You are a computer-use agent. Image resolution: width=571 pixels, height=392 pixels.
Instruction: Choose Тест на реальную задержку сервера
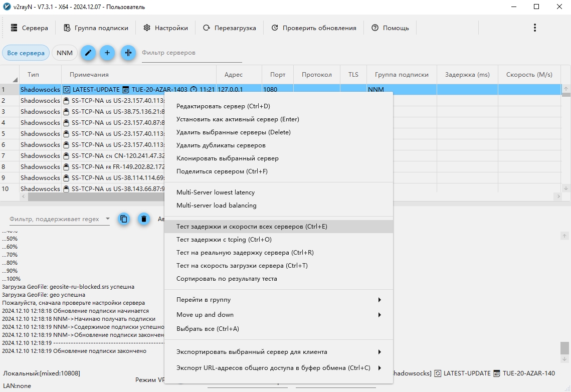[x=279, y=253]
